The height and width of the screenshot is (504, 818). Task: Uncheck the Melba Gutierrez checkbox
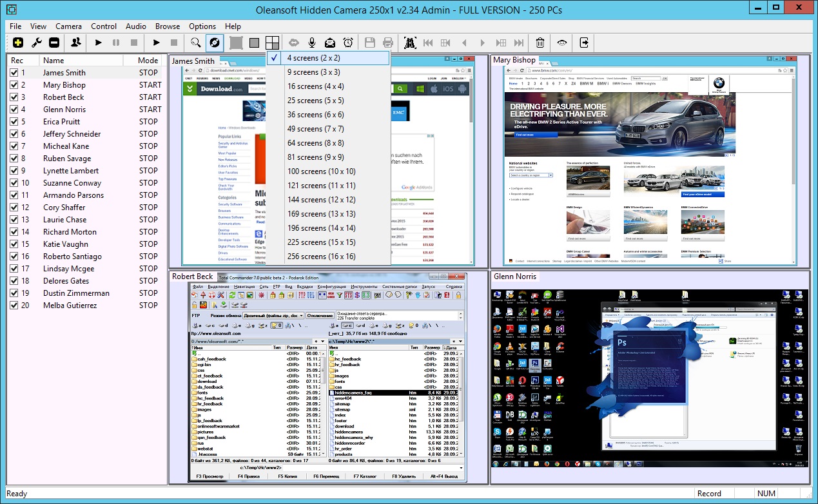pos(14,305)
